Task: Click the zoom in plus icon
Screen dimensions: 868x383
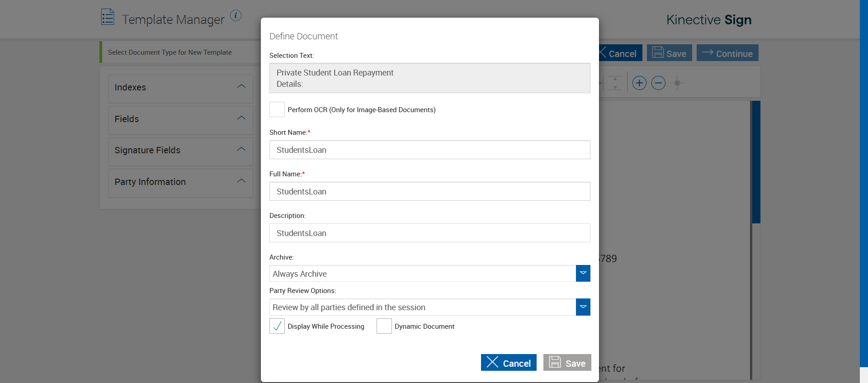Action: tap(639, 83)
